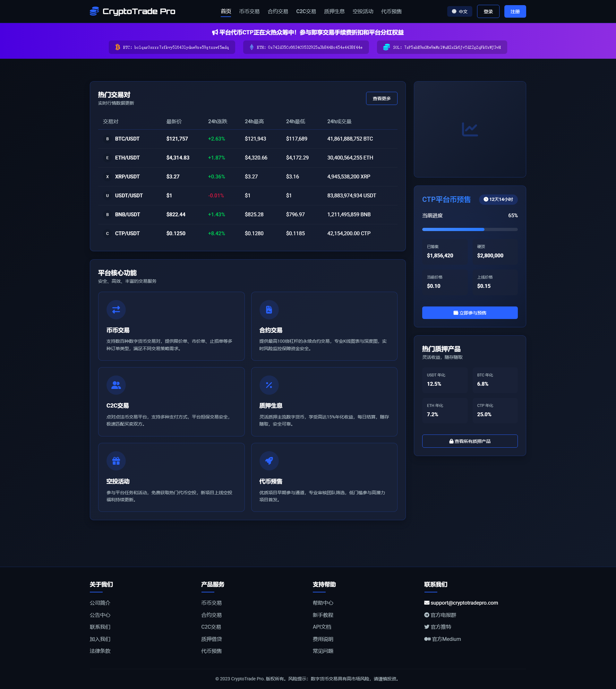Click 查看所有质押产品 button
Image resolution: width=616 pixels, height=689 pixels.
pos(469,441)
